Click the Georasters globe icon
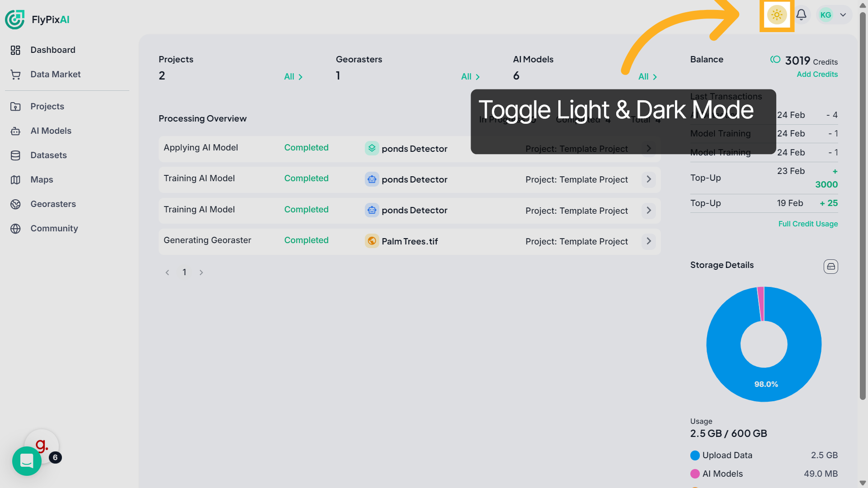This screenshot has height=488, width=868. pos(15,204)
